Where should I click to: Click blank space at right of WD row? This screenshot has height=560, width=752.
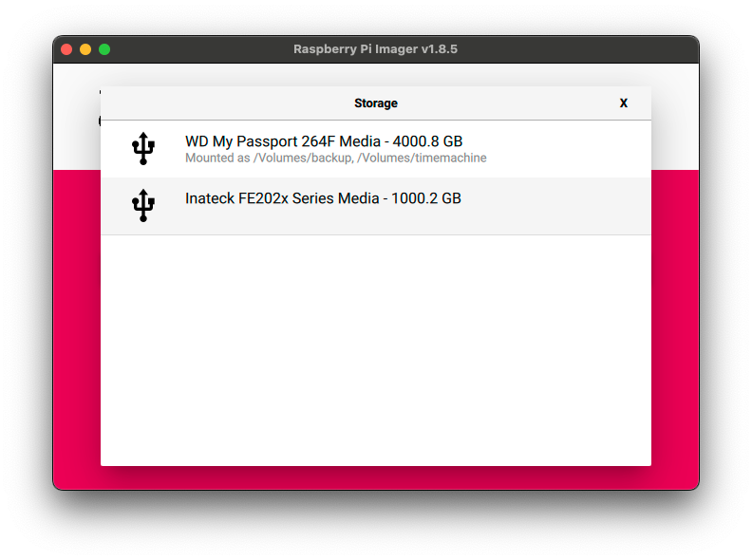(x=570, y=149)
